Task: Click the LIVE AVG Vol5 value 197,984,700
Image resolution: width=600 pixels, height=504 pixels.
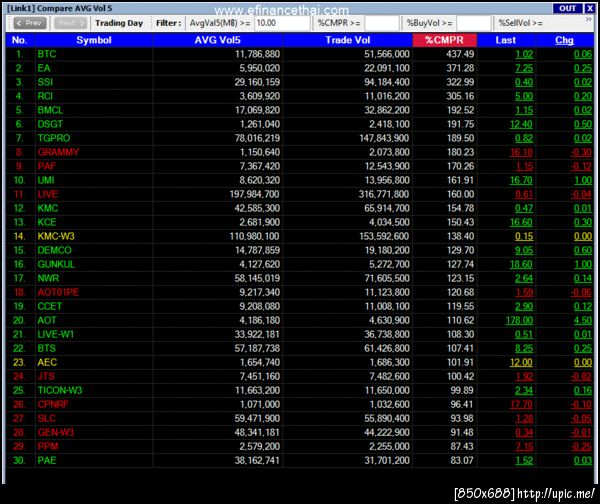Action: click(x=254, y=194)
